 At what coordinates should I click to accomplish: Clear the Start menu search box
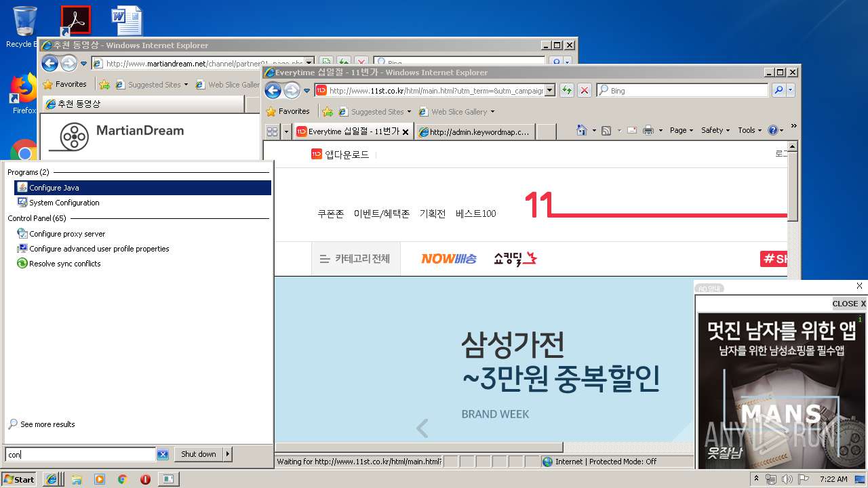click(163, 455)
